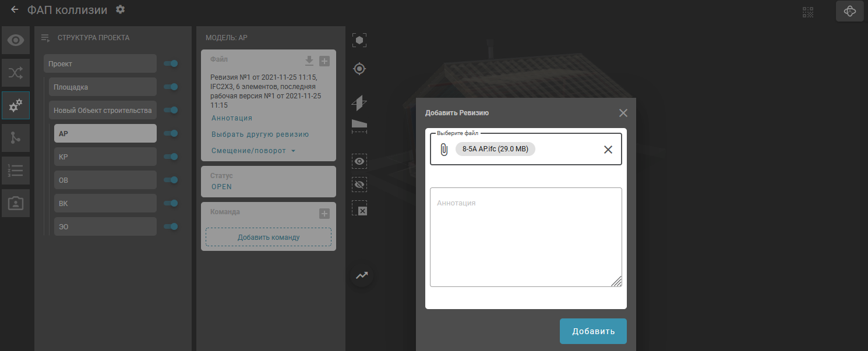Toggle visibility switch for КР model
This screenshot has height=351, width=868.
pos(171,157)
